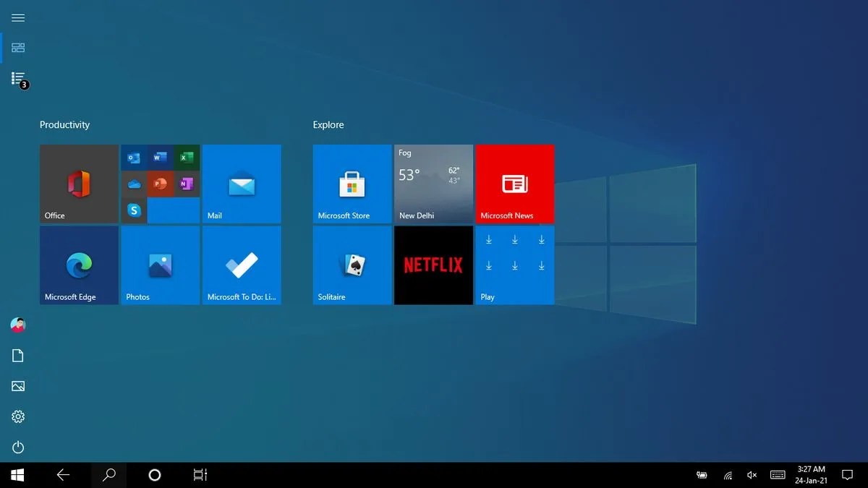Image resolution: width=868 pixels, height=488 pixels.
Task: Check the New Delhi weather tile
Action: pyautogui.click(x=433, y=184)
